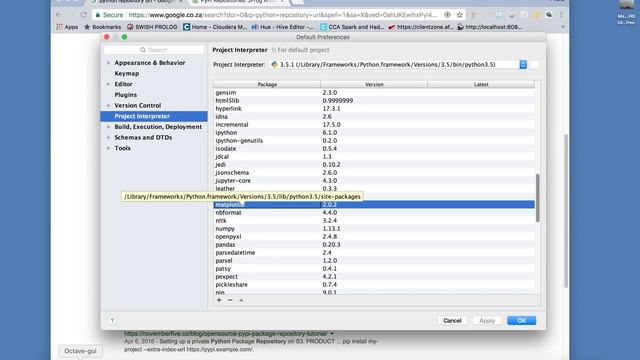The height and width of the screenshot is (360, 640).
Task: Click the install package plus icon
Action: click(219, 300)
